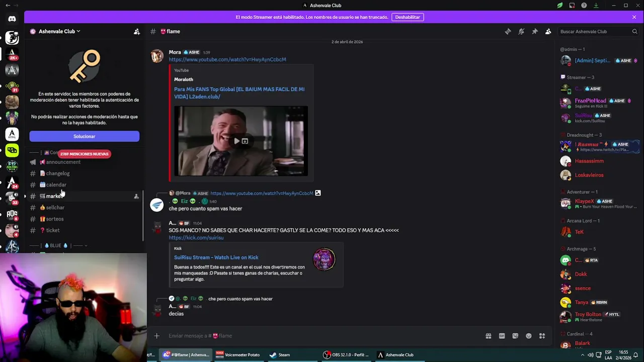This screenshot has height=362, width=644.
Task: Jump to the replied Mora message link
Action: [262, 193]
